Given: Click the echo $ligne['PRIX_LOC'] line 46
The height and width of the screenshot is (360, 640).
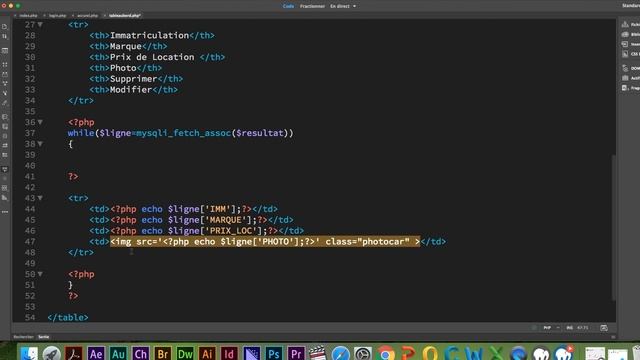Looking at the screenshot, I should click(x=196, y=231).
